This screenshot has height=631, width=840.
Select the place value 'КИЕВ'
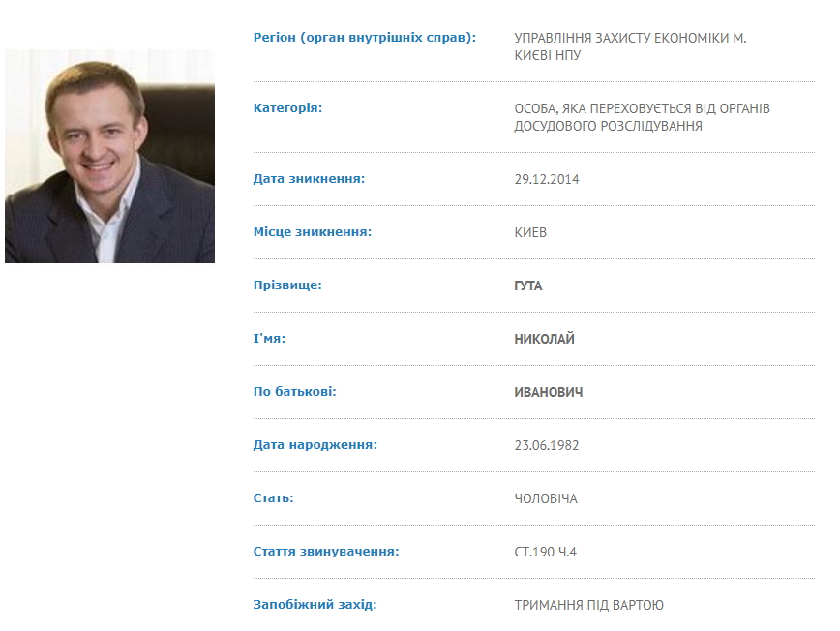coord(530,232)
